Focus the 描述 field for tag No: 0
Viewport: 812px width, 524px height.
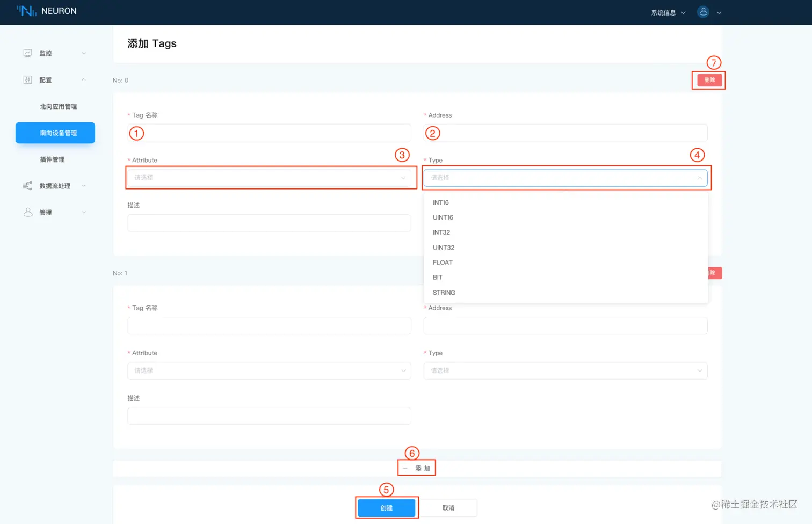tap(269, 223)
